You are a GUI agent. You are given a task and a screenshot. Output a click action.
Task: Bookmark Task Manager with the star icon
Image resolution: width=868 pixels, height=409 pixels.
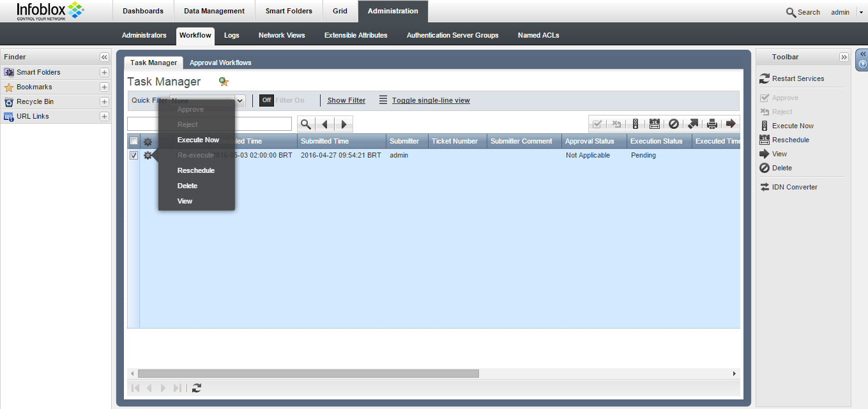click(x=224, y=82)
